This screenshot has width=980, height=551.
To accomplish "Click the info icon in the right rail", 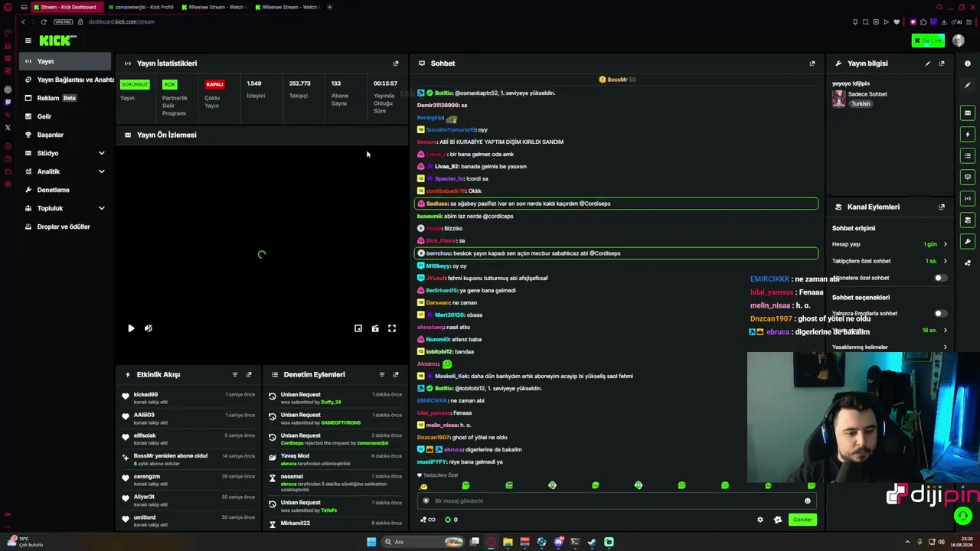I will (x=968, y=64).
